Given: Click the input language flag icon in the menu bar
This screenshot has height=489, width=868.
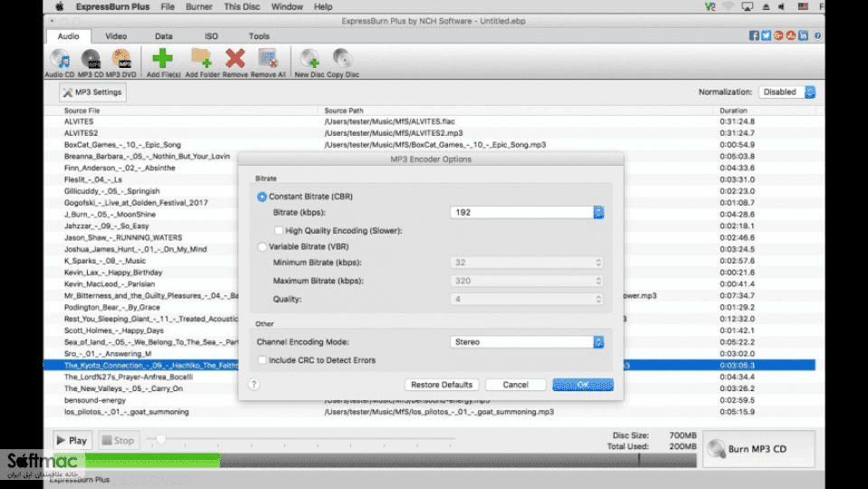Looking at the screenshot, I should point(803,6).
